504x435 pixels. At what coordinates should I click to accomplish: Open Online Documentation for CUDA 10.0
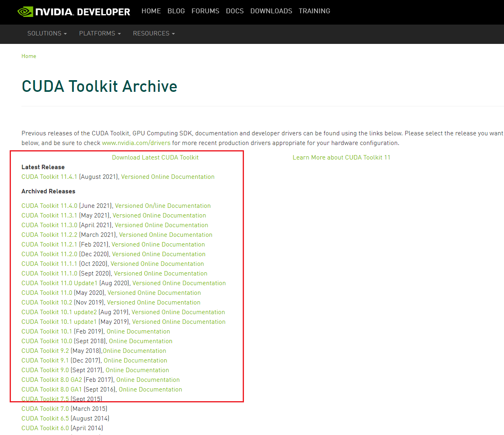pos(141,341)
